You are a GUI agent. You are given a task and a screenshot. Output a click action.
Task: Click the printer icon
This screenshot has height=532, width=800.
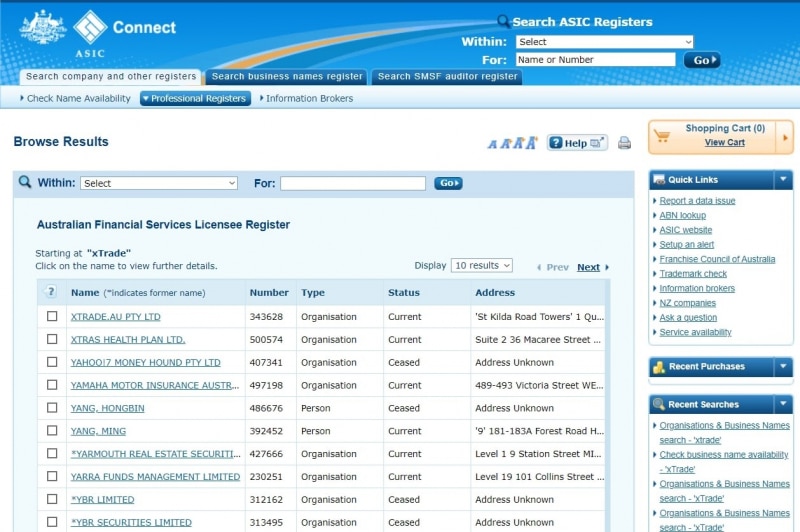[x=624, y=143]
